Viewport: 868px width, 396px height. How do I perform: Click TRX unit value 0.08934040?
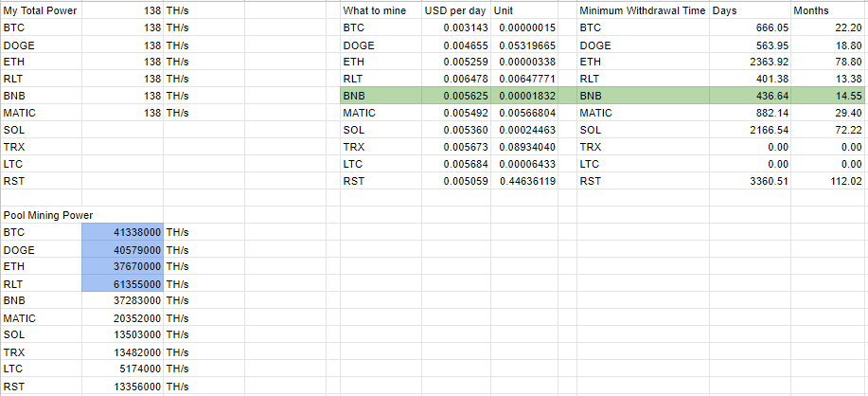click(524, 147)
